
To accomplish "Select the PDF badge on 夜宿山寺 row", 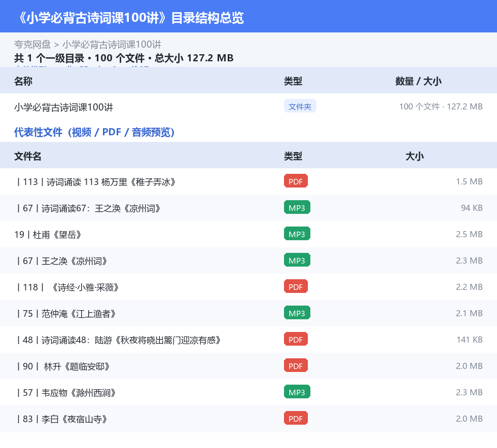I will pyautogui.click(x=296, y=418).
